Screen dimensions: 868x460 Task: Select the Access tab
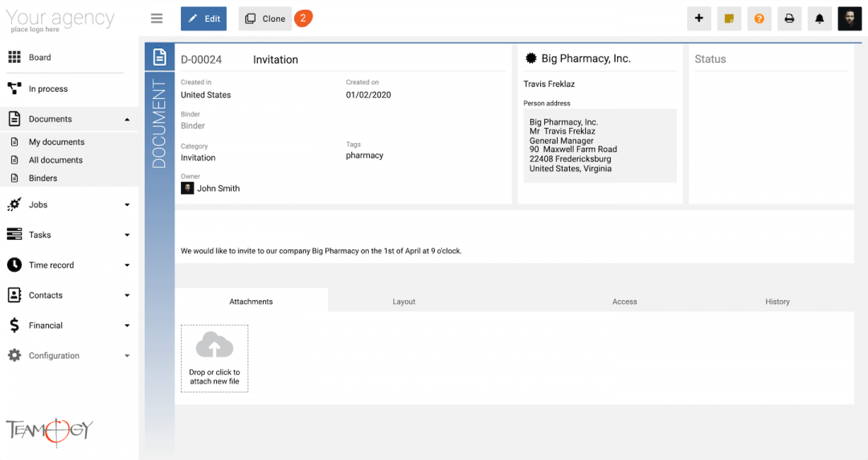click(624, 302)
